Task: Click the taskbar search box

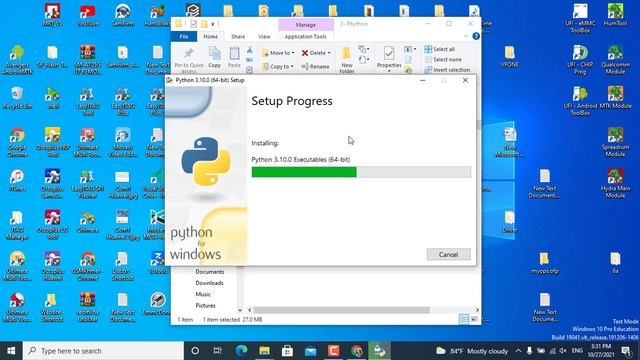Action: tap(103, 351)
